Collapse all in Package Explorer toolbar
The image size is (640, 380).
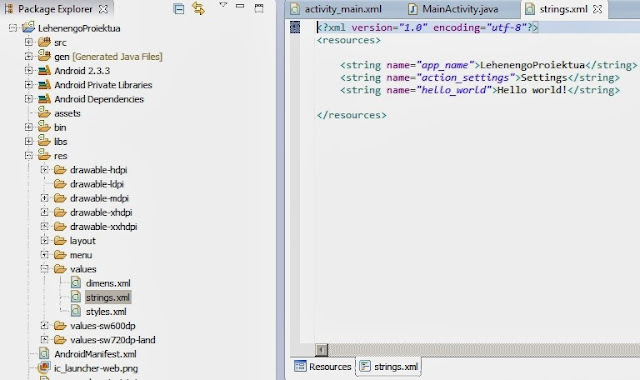[x=179, y=9]
